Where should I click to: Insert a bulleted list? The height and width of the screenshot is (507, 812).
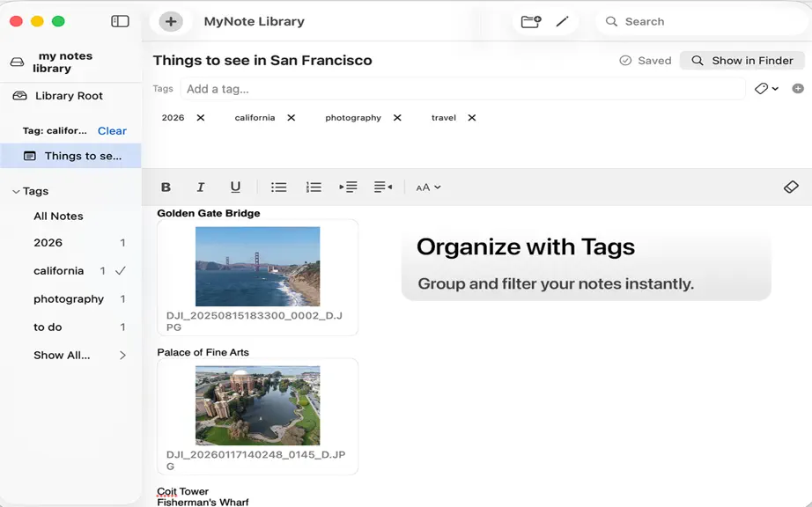click(x=278, y=187)
